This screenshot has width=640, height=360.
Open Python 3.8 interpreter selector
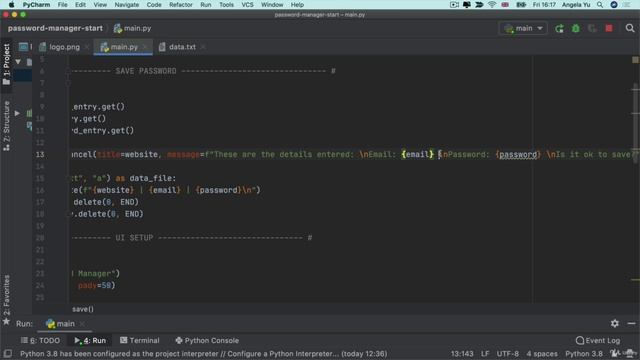click(584, 353)
